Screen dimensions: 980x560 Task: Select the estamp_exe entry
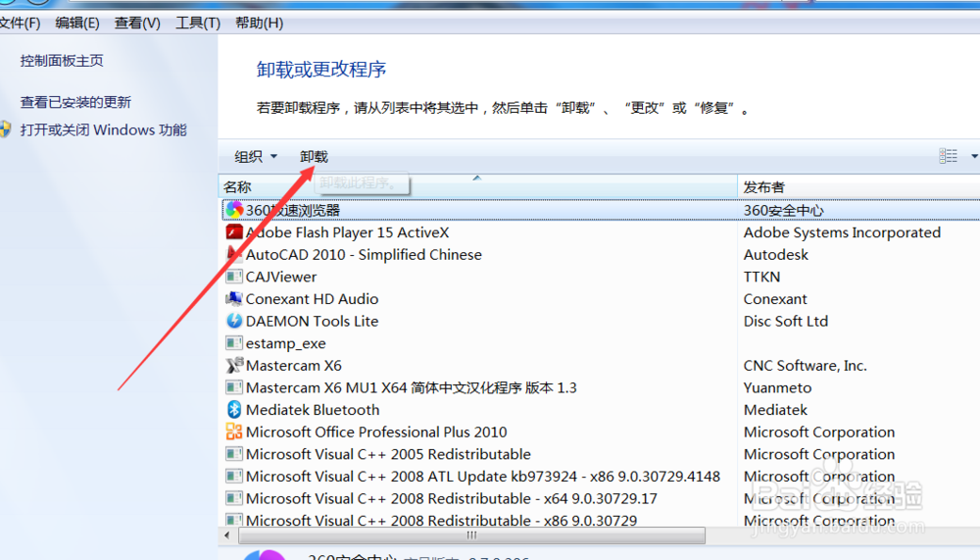click(x=285, y=343)
